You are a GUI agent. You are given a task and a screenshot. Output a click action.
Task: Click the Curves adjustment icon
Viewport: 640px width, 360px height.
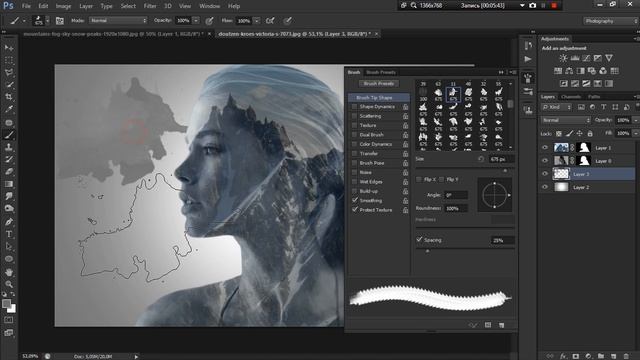[586, 58]
